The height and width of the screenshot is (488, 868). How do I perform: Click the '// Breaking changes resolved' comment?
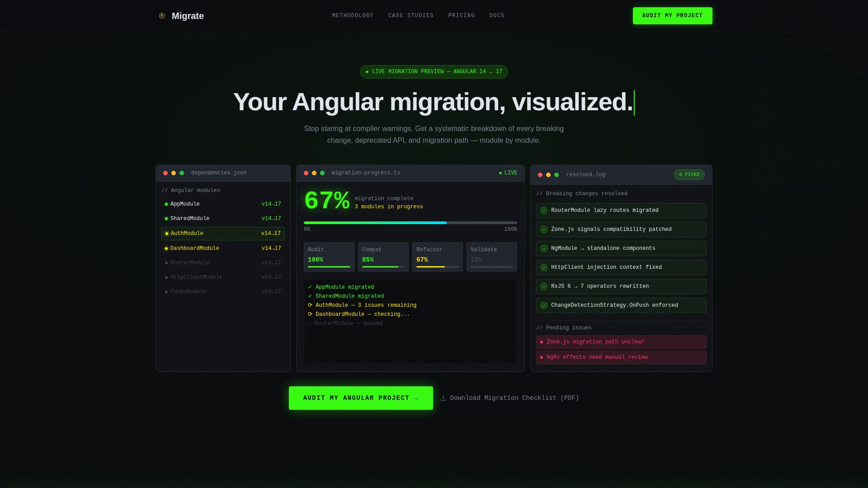tap(582, 194)
